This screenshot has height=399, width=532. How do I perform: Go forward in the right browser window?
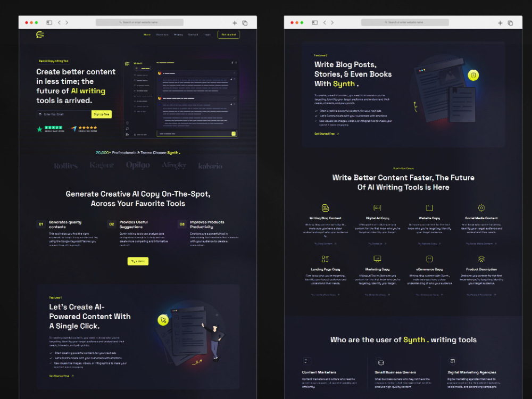tap(332, 22)
